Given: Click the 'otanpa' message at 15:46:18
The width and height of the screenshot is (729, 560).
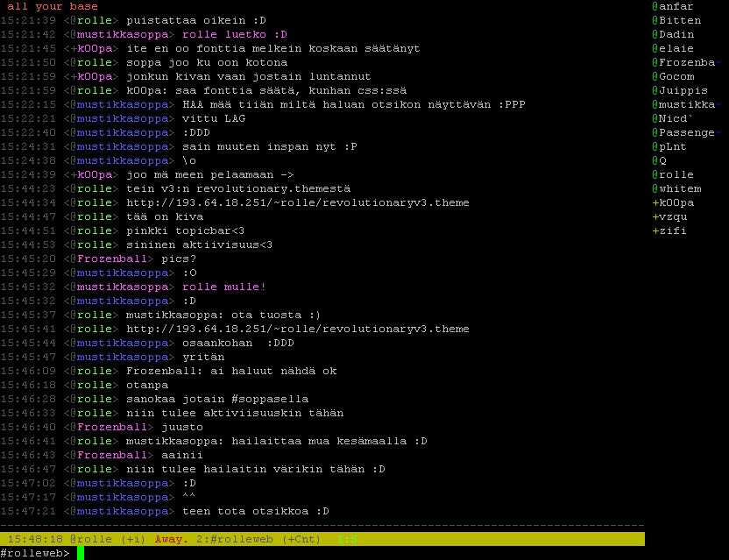Looking at the screenshot, I should 147,385.
